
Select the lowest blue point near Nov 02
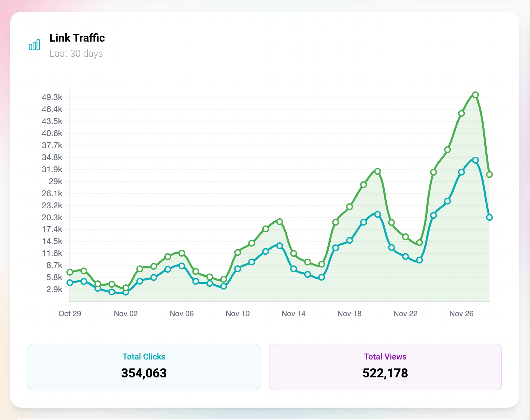click(x=125, y=293)
